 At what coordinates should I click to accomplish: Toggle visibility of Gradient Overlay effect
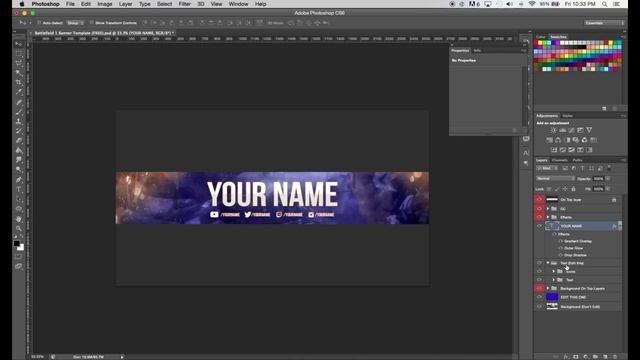point(560,241)
